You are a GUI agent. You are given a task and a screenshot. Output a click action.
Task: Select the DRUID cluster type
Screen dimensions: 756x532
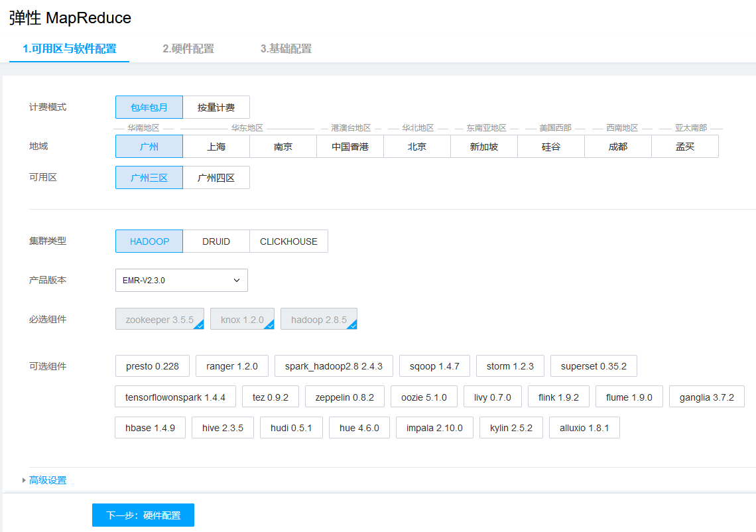[216, 241]
